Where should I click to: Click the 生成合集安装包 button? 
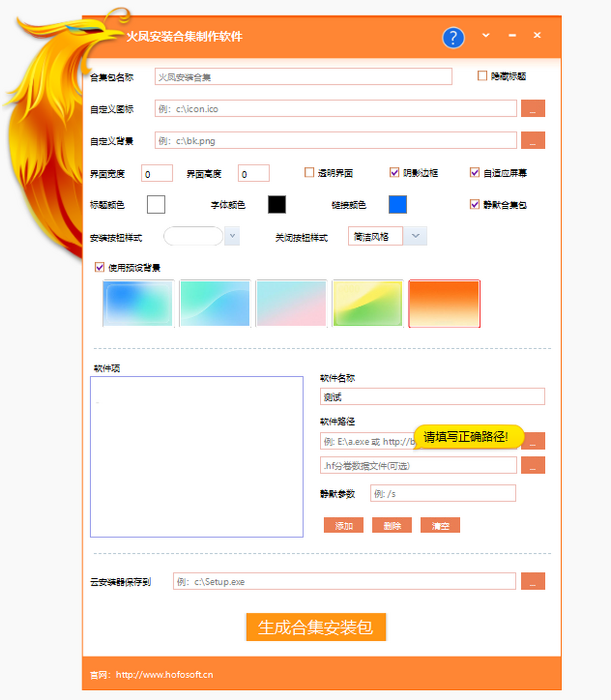(x=316, y=627)
